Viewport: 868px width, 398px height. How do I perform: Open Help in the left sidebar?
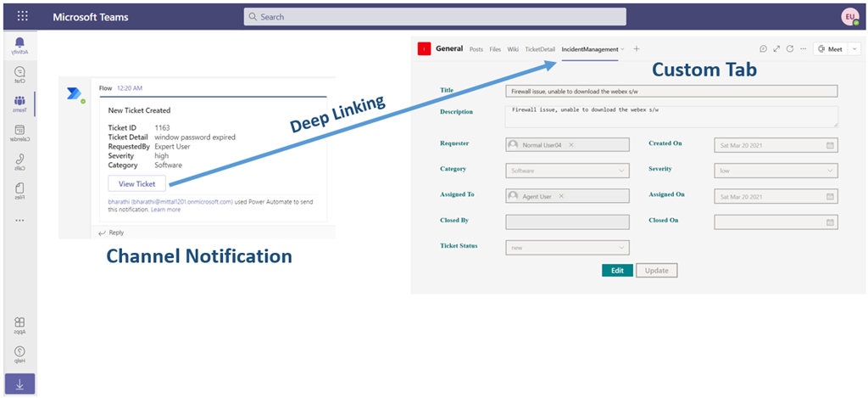(x=20, y=354)
